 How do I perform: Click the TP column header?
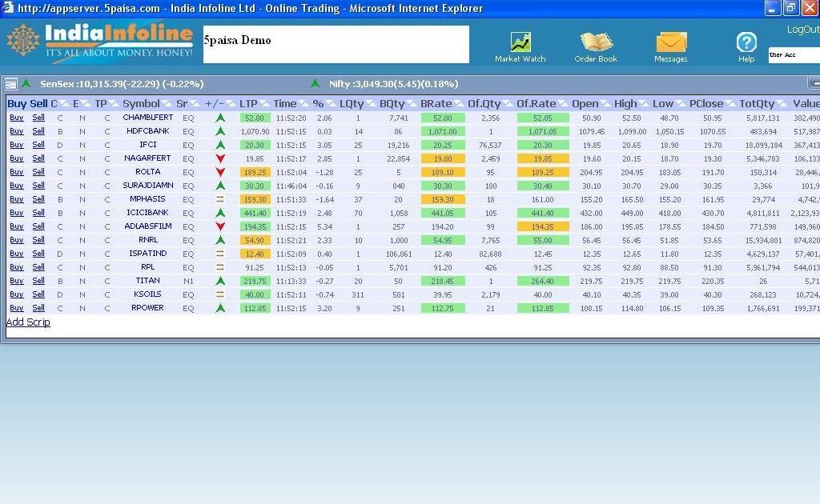(100, 103)
